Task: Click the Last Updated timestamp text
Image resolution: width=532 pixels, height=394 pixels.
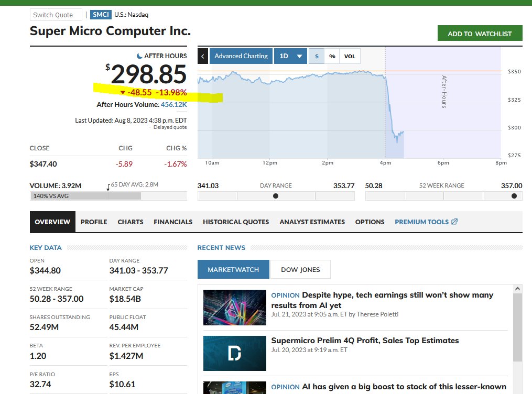Action: 131,121
